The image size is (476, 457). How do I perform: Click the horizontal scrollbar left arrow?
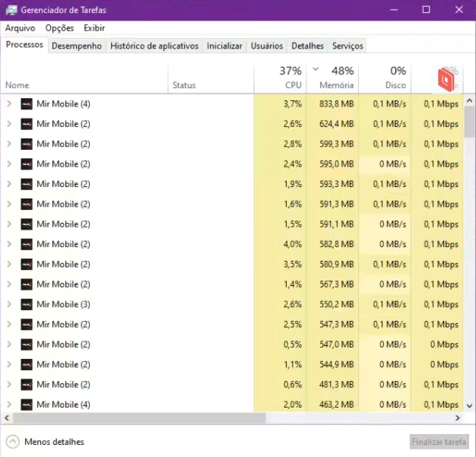tap(7, 418)
